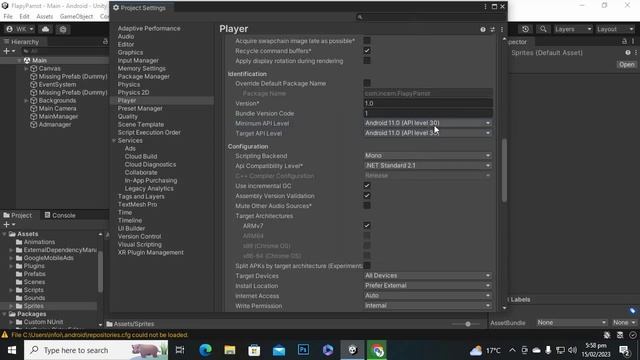This screenshot has width=640, height=360.
Task: Open Microsoft Edge from taskbar
Action: coord(205,350)
